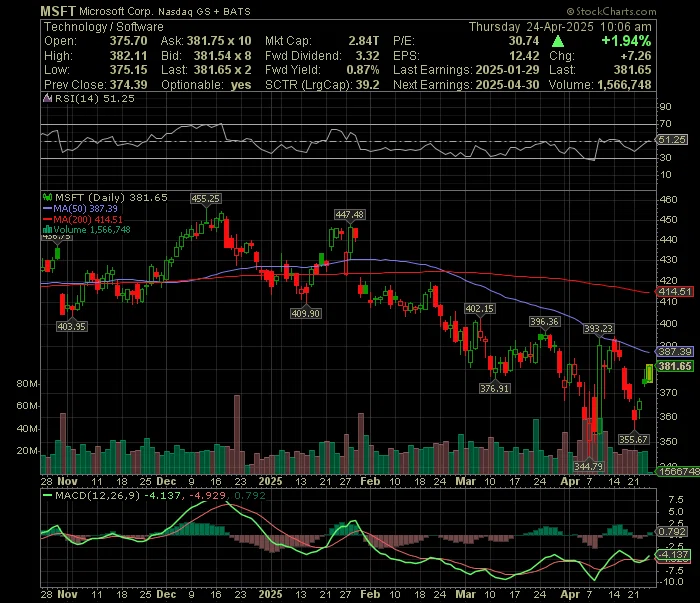Click the P/E value 30.74
Image resolution: width=700 pixels, height=603 pixels.
click(x=524, y=41)
